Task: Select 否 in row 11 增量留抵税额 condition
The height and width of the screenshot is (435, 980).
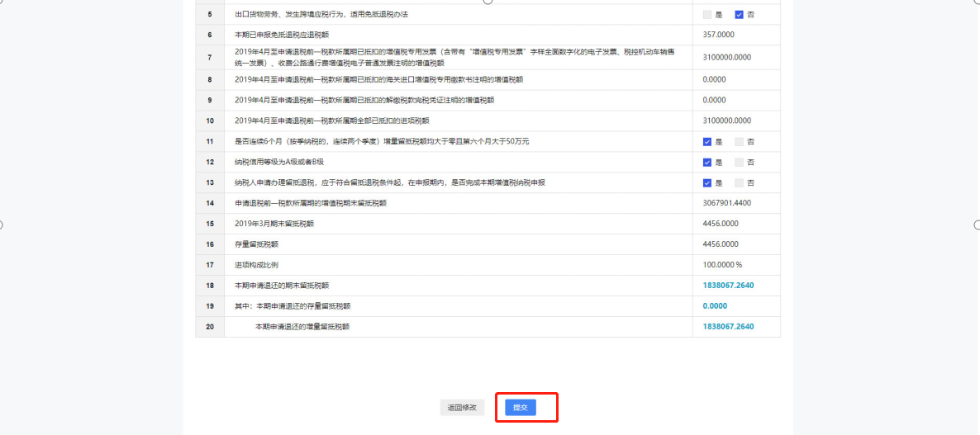Action: 740,142
